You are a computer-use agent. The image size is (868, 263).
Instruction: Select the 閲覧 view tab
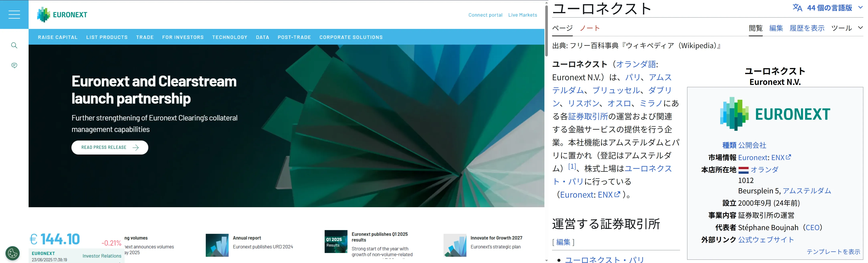click(x=756, y=28)
